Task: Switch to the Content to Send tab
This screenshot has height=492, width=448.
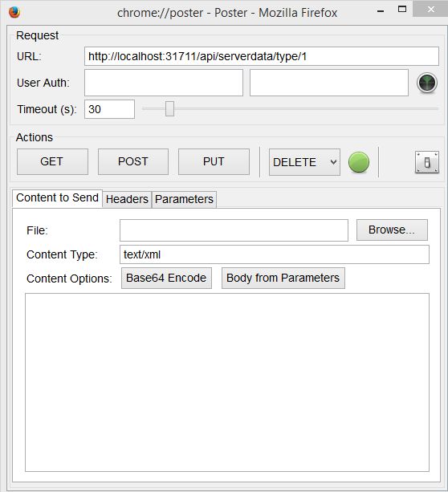Action: click(x=57, y=198)
